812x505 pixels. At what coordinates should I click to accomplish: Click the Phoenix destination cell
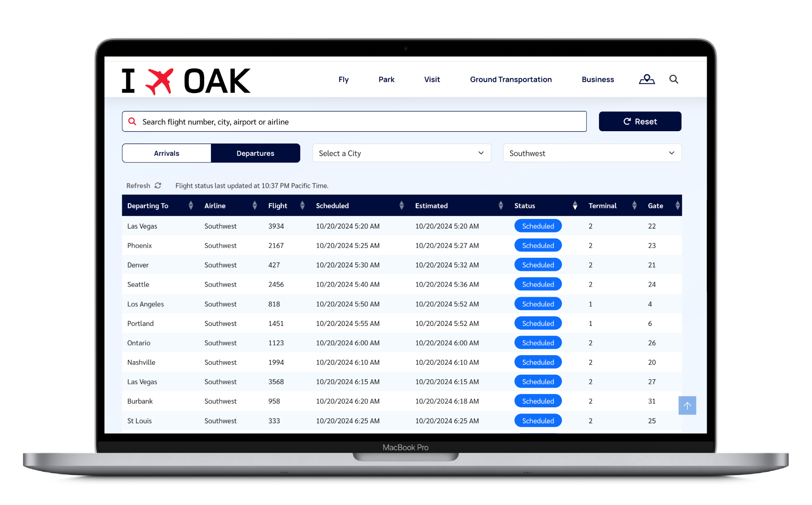(x=140, y=246)
